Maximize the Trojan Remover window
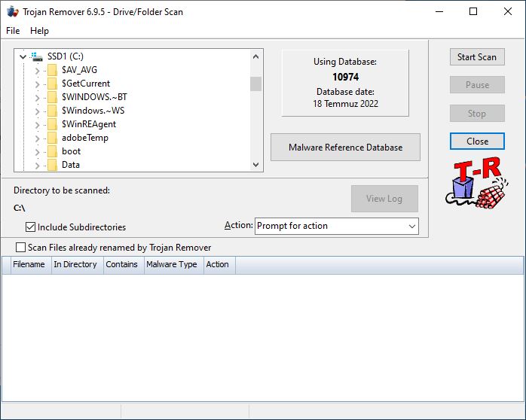Viewport: 526px width, 420px height. pos(473,12)
